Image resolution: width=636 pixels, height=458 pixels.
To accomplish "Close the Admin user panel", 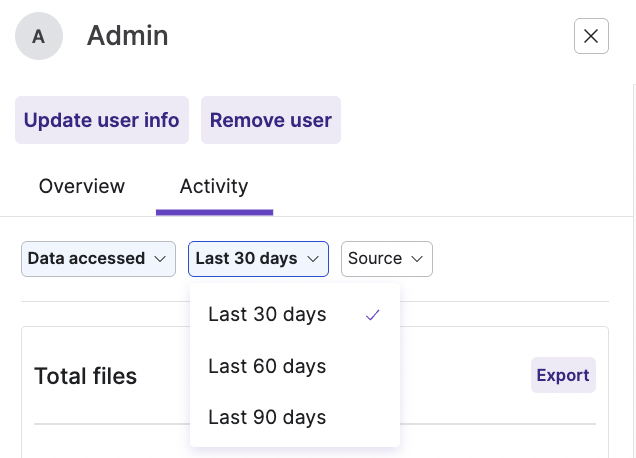I will click(x=591, y=37).
